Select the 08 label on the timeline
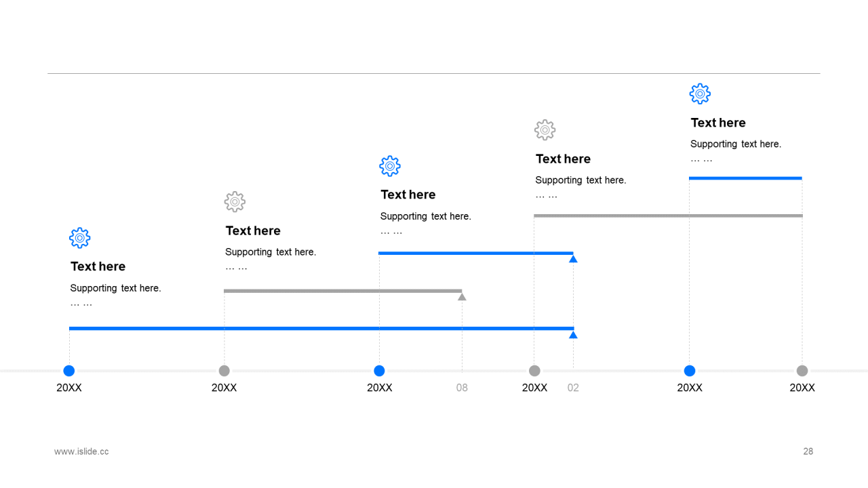 462,388
